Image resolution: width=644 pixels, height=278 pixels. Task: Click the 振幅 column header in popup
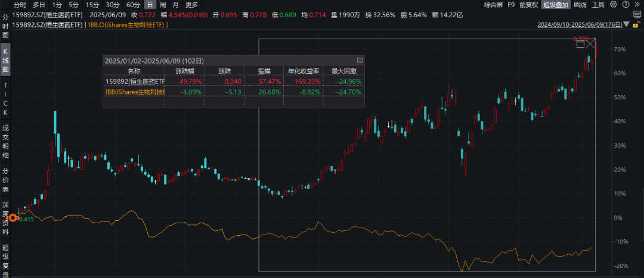(264, 70)
